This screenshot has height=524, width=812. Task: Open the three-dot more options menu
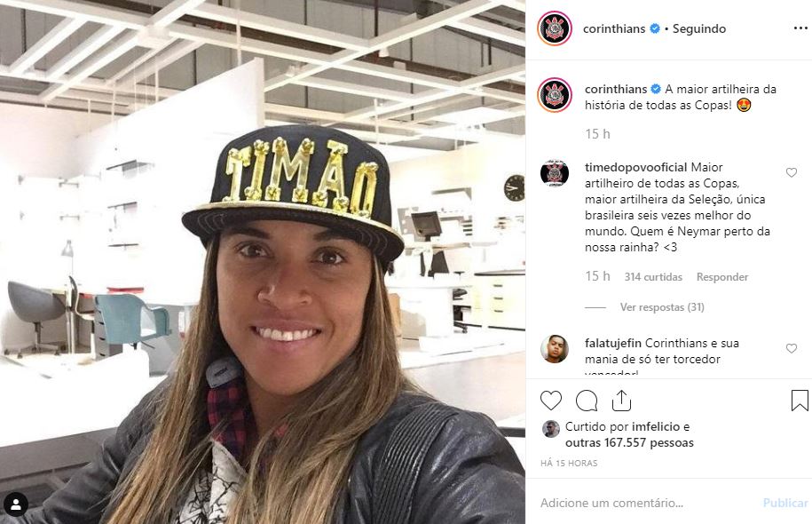pyautogui.click(x=800, y=28)
